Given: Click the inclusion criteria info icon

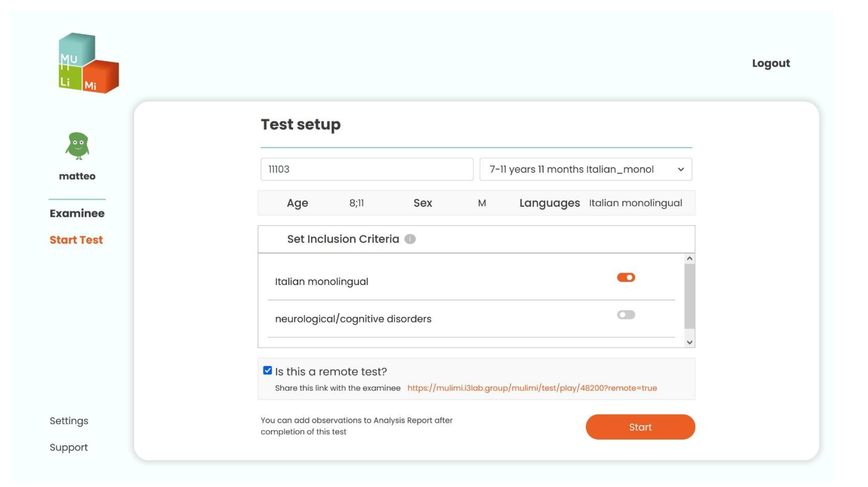Looking at the screenshot, I should pos(410,239).
